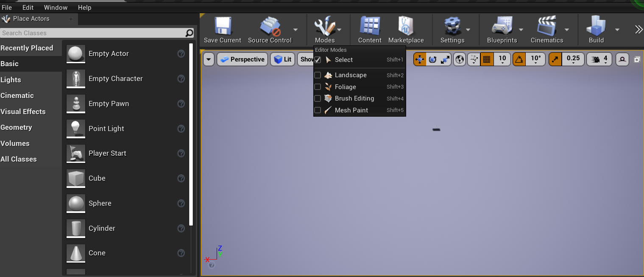The height and width of the screenshot is (277, 644).
Task: Click the Perspective view button
Action: [243, 59]
